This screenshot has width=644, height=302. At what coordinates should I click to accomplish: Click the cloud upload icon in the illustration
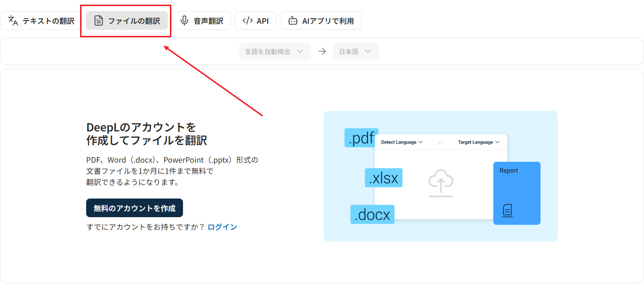click(x=441, y=183)
